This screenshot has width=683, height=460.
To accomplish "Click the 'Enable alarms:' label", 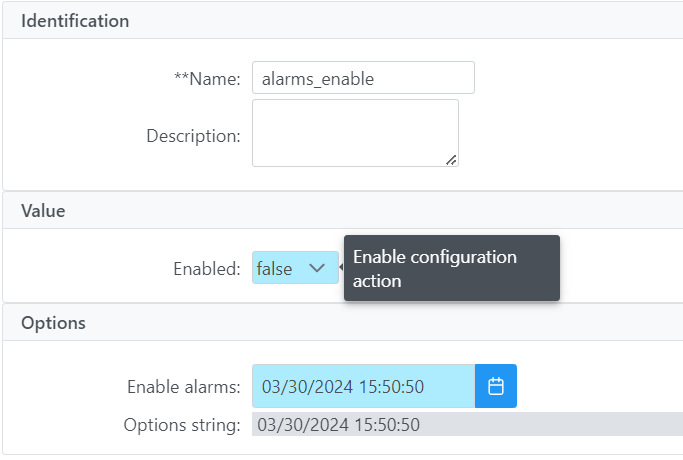I will click(183, 387).
